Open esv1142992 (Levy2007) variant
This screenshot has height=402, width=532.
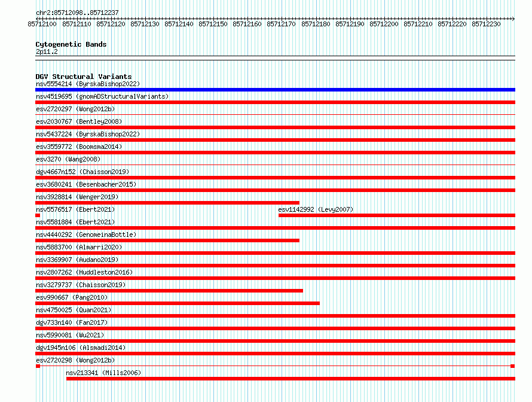click(316, 209)
